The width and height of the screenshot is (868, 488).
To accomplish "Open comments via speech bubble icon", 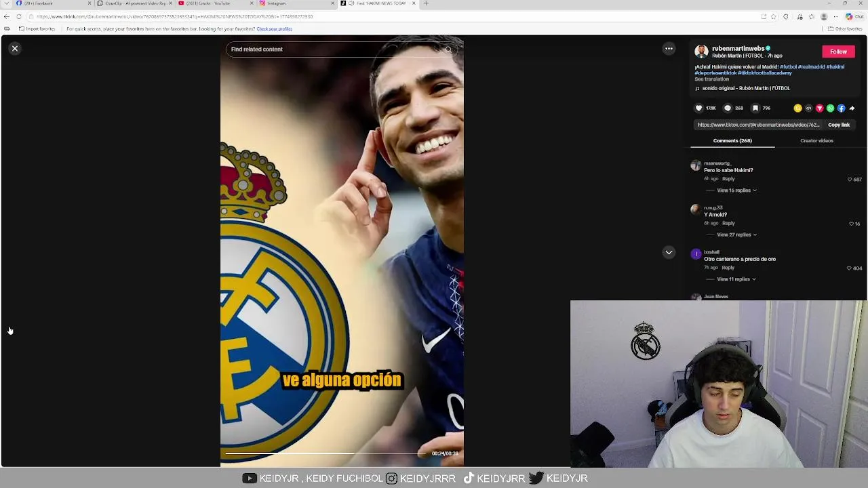I will [728, 108].
